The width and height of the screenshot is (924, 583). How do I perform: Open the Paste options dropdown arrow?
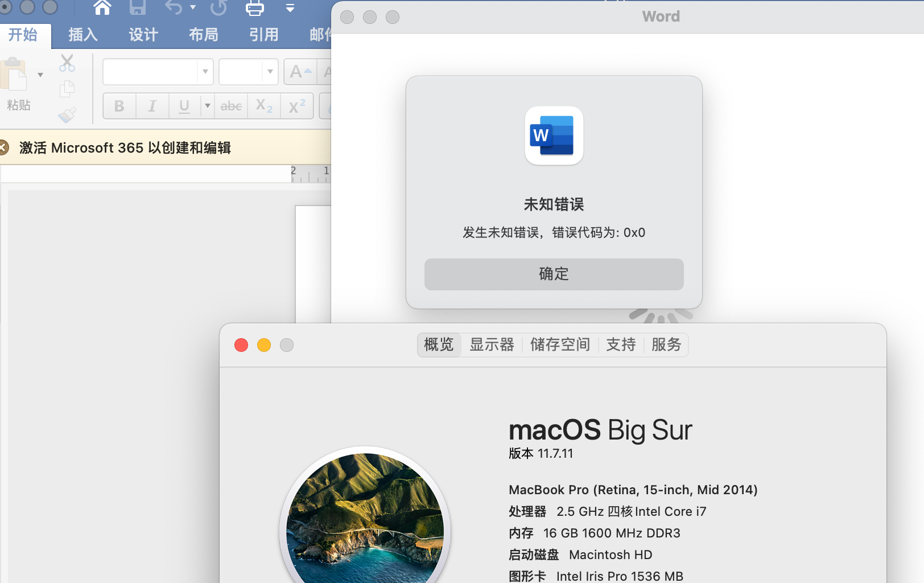click(40, 75)
